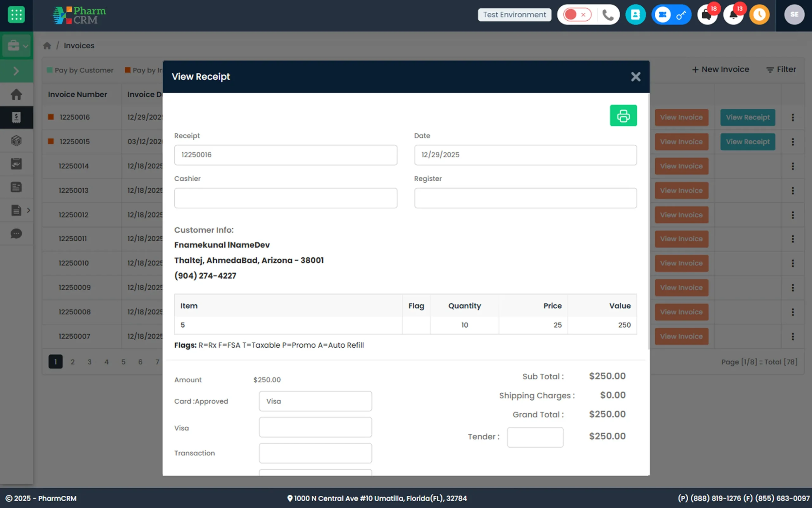
Task: Open notifications bell with 13 badge
Action: click(x=733, y=15)
